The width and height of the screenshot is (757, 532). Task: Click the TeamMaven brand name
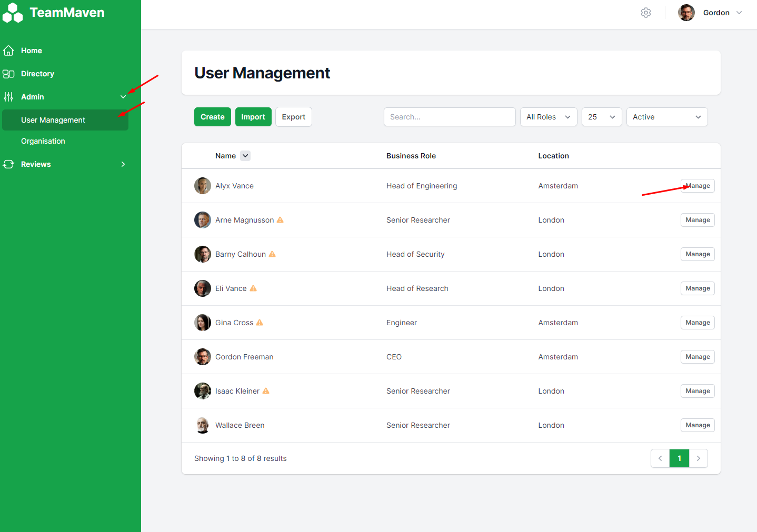67,13
